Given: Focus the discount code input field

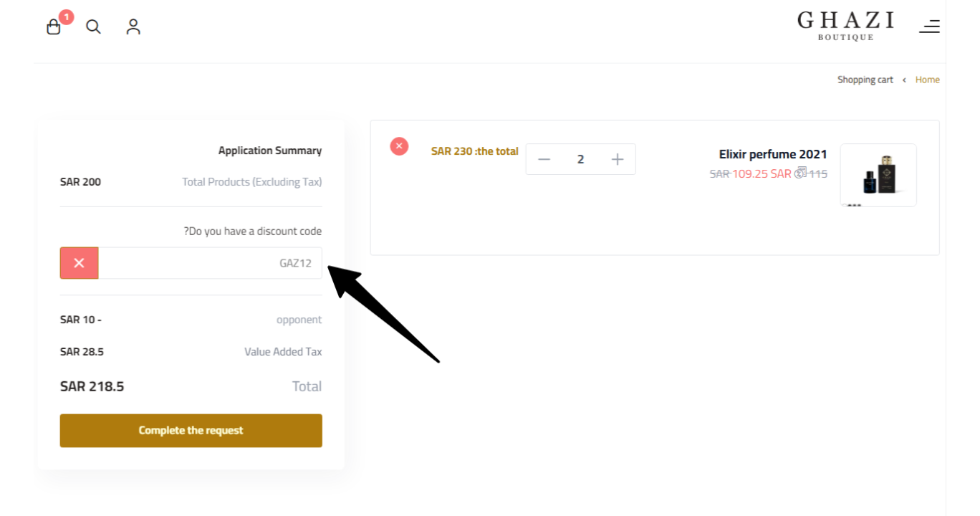Looking at the screenshot, I should 210,263.
